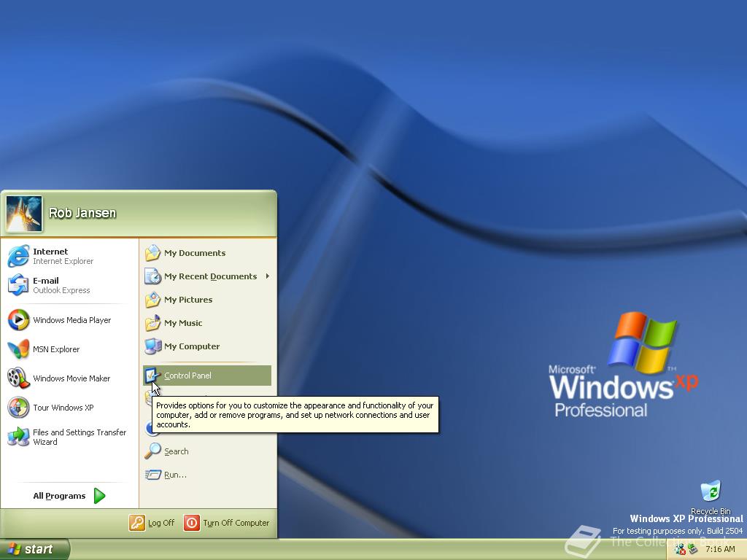Open the My Music label
This screenshot has height=560, width=747.
click(x=183, y=323)
